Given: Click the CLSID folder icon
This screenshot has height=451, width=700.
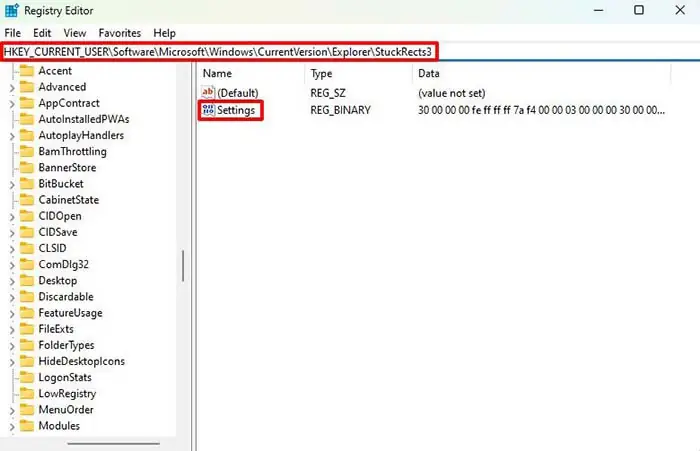Looking at the screenshot, I should click(x=27, y=248).
